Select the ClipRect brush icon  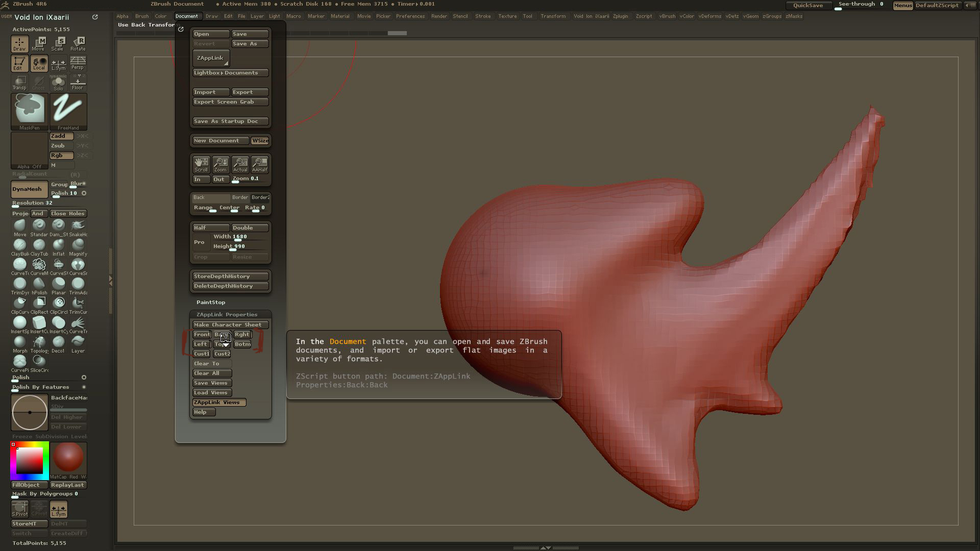tap(39, 306)
